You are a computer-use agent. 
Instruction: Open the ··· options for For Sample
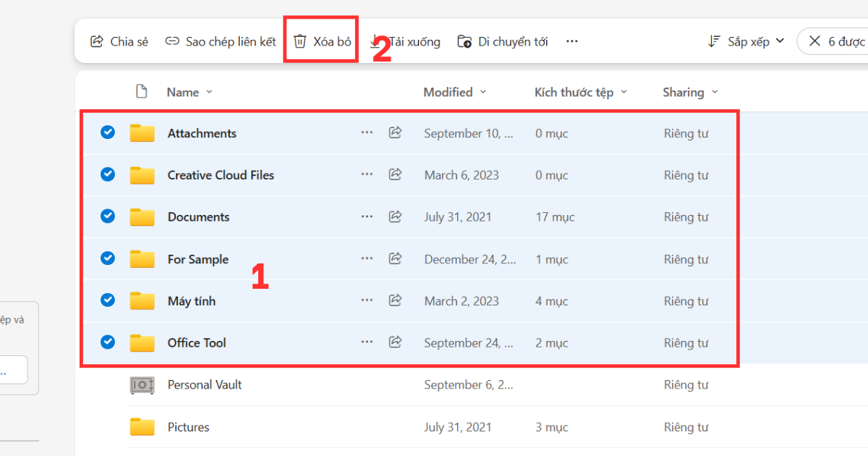[367, 258]
